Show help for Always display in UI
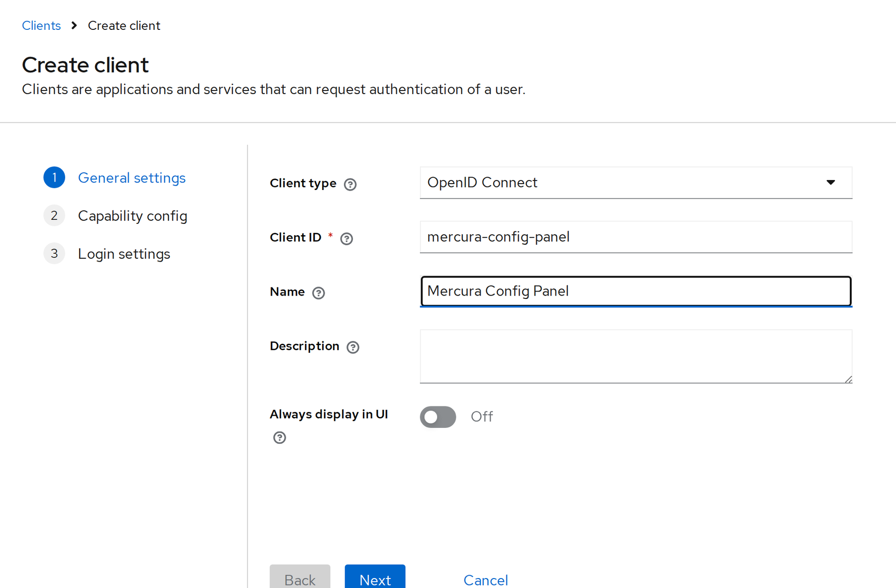The width and height of the screenshot is (896, 588). (280, 438)
